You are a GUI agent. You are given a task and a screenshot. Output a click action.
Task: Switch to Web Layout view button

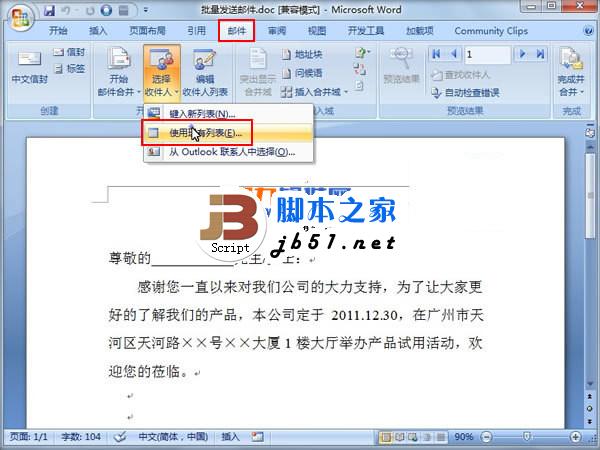[412, 437]
